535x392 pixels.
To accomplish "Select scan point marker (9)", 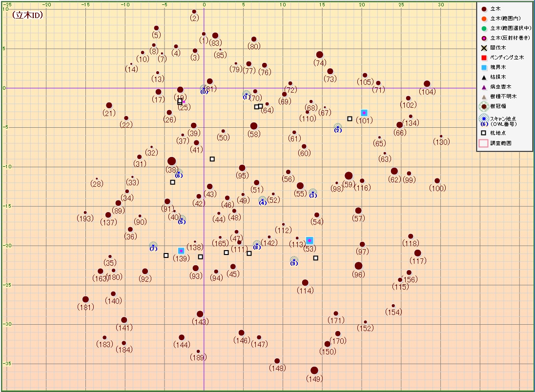I will (x=294, y=260).
